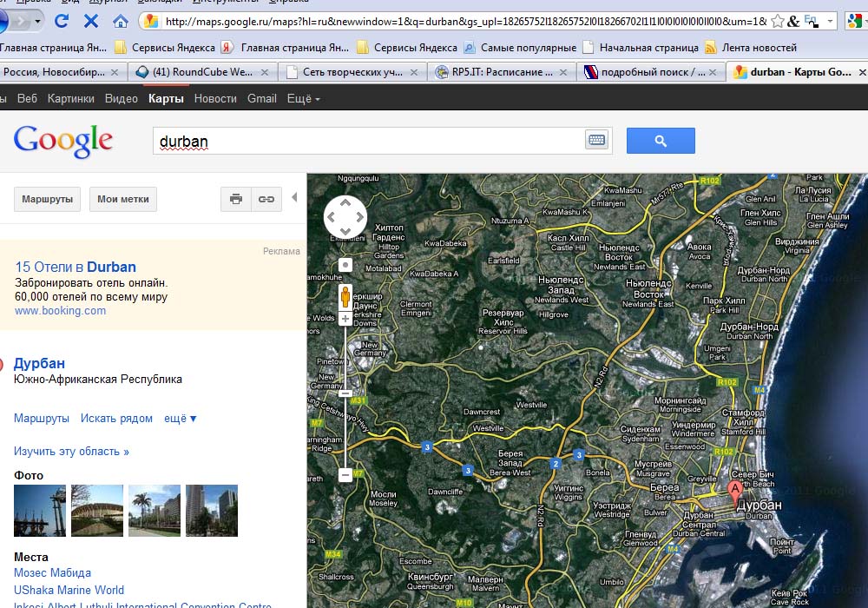Pan the map down with the navigation arrow
This screenshot has height=608, width=868.
345,231
